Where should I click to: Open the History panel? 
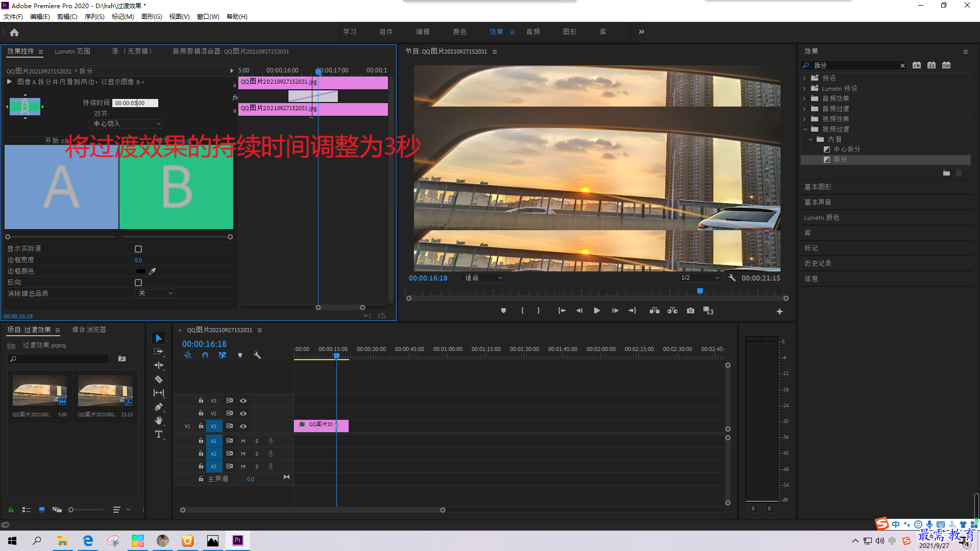point(818,264)
